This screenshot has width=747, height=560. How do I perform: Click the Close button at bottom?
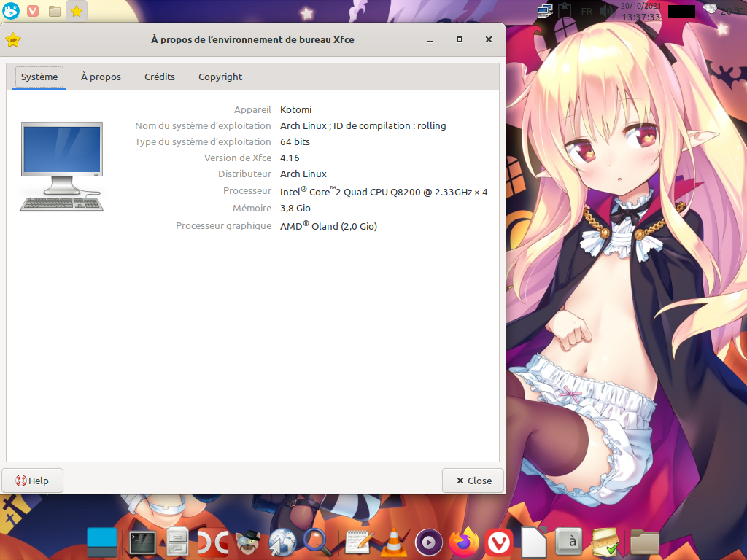click(473, 481)
